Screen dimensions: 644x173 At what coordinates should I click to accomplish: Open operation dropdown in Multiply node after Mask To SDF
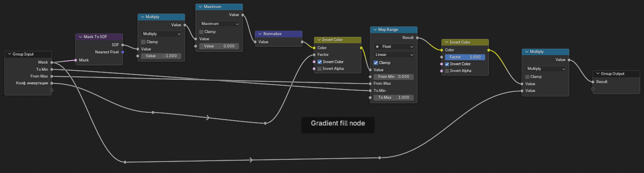(x=161, y=33)
